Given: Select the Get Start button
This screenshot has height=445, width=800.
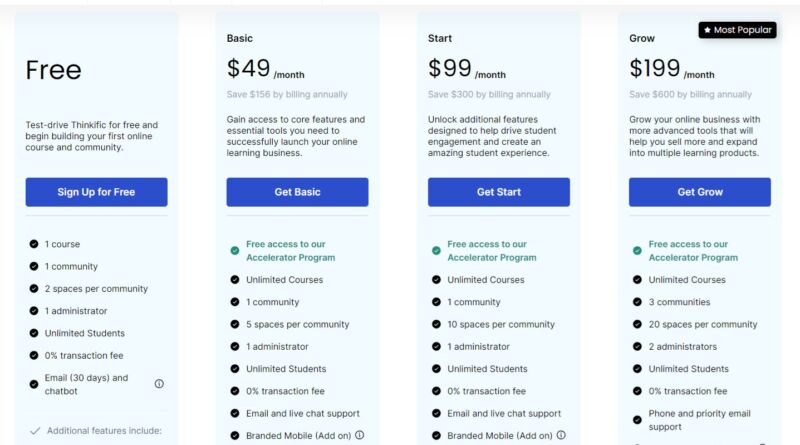Looking at the screenshot, I should [x=499, y=192].
